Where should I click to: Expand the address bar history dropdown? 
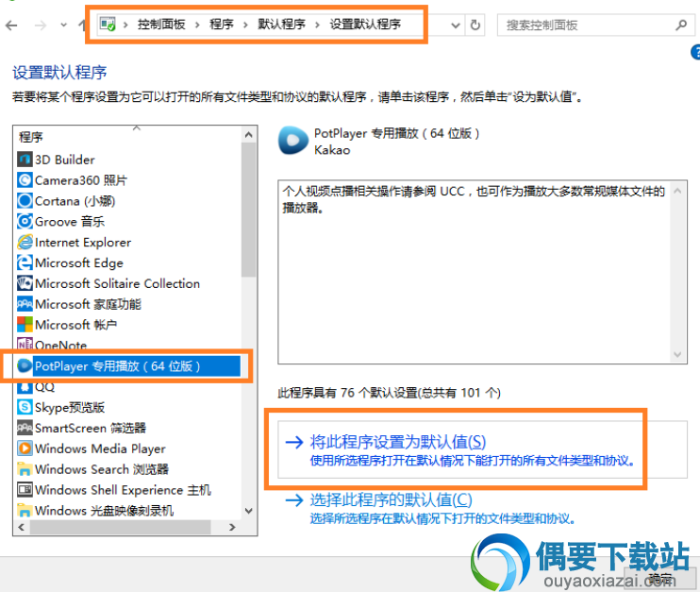tap(456, 25)
